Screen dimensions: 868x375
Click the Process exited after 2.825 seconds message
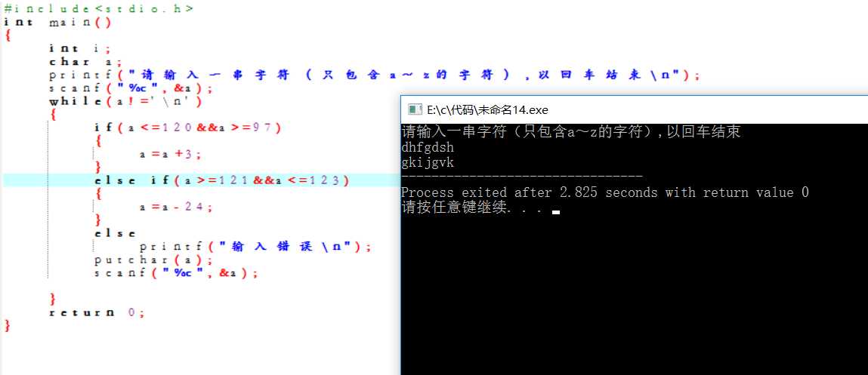pos(605,192)
